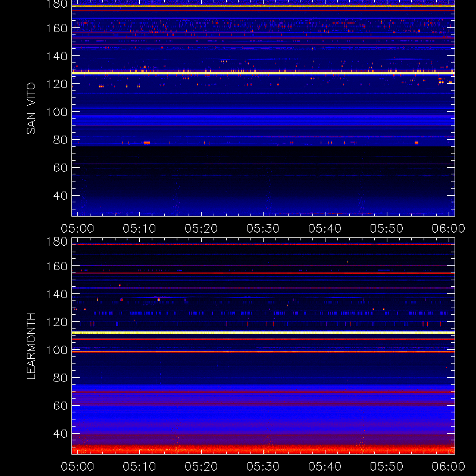The height and width of the screenshot is (476, 476).
Task: Select the 05:20 label beneath San Vito plot
Action: point(201,228)
